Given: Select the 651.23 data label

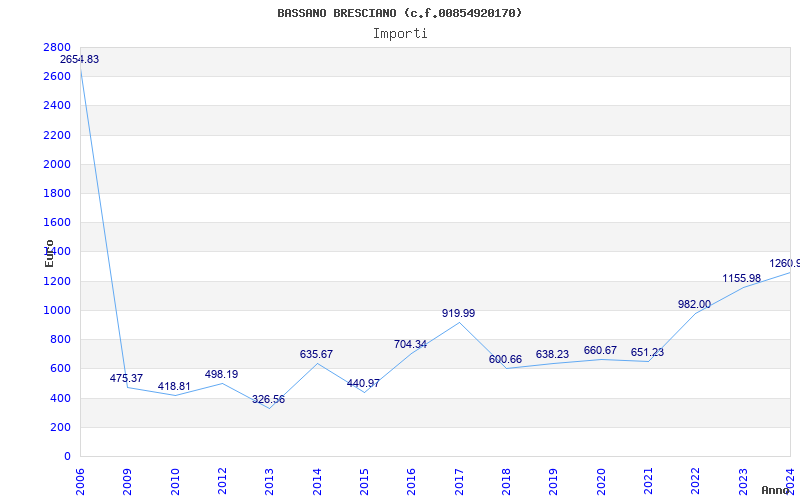Looking at the screenshot, I should (x=647, y=353).
